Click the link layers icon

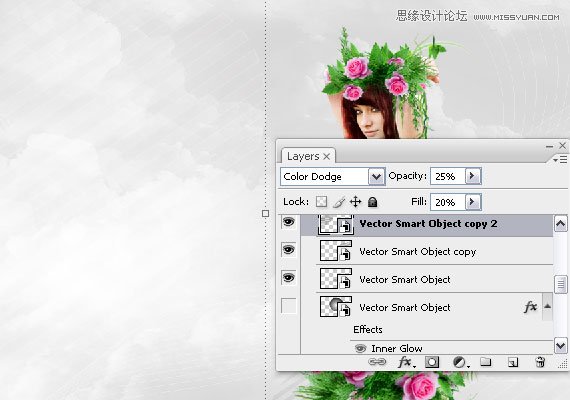[377, 362]
